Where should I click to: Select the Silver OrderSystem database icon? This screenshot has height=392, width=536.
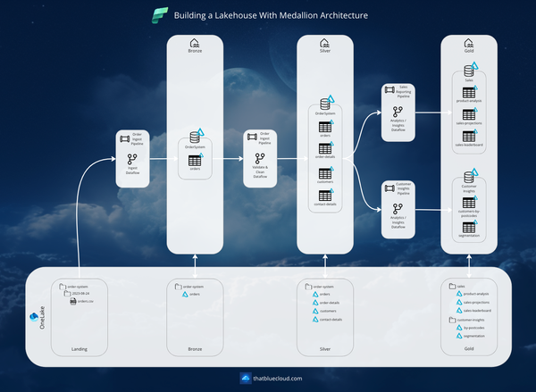325,105
